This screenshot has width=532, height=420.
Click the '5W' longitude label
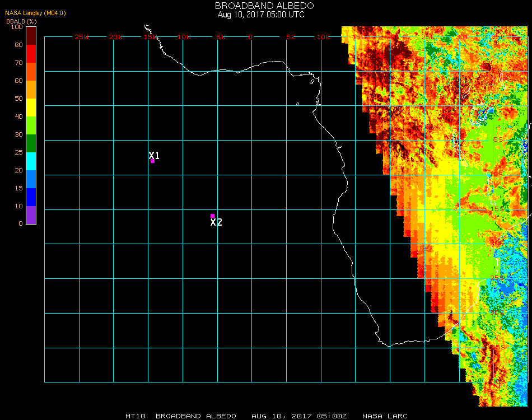pyautogui.click(x=221, y=37)
